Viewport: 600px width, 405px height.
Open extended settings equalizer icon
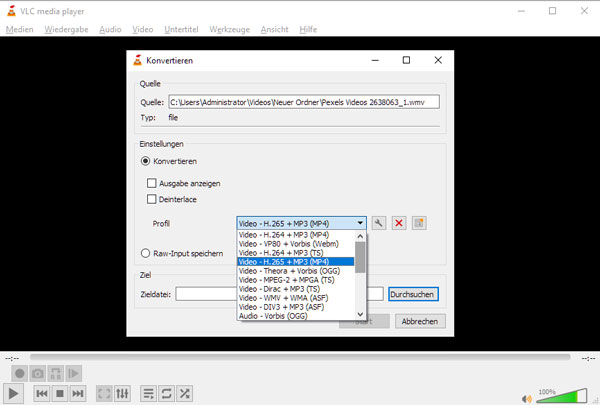pyautogui.click(x=122, y=393)
